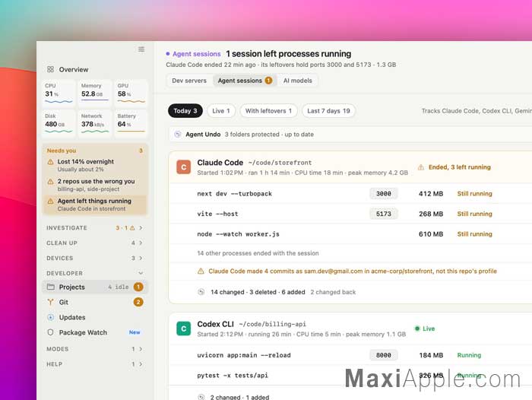
Task: Select the Agent sessions tab
Action: click(245, 81)
